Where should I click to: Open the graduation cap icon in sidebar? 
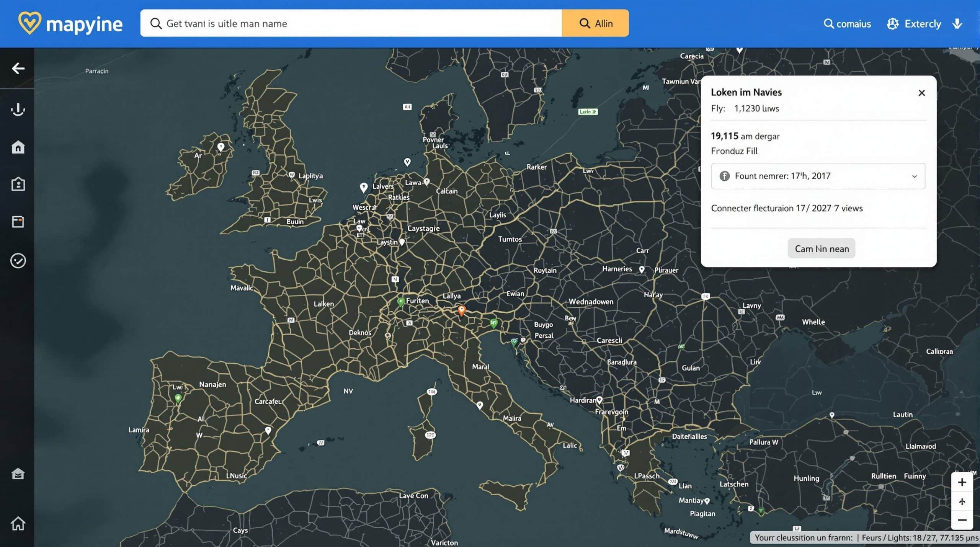click(18, 474)
